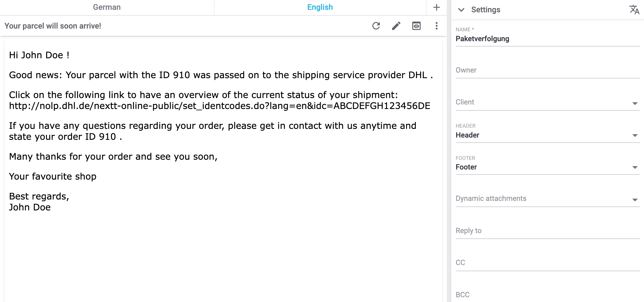
Task: Click the plus icon to add language
Action: [x=436, y=7]
